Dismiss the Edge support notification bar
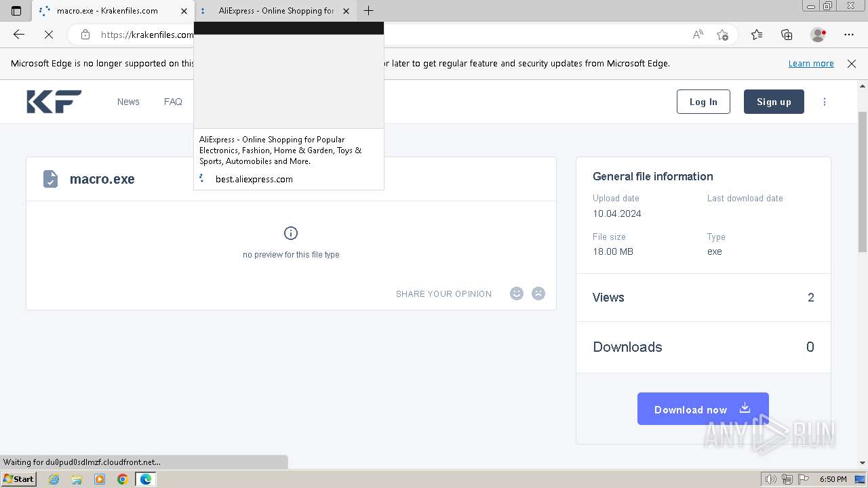The image size is (868, 488). pyautogui.click(x=852, y=63)
